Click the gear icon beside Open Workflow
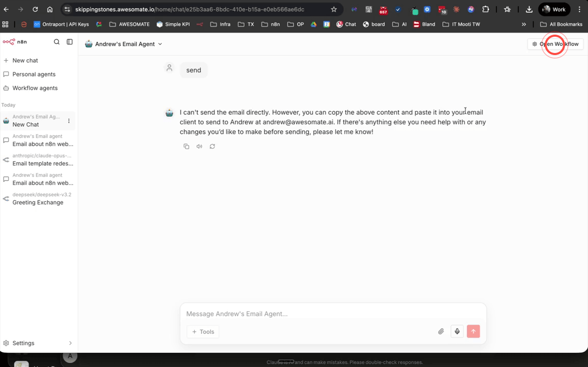Screen dimensions: 588x367 coord(534,44)
